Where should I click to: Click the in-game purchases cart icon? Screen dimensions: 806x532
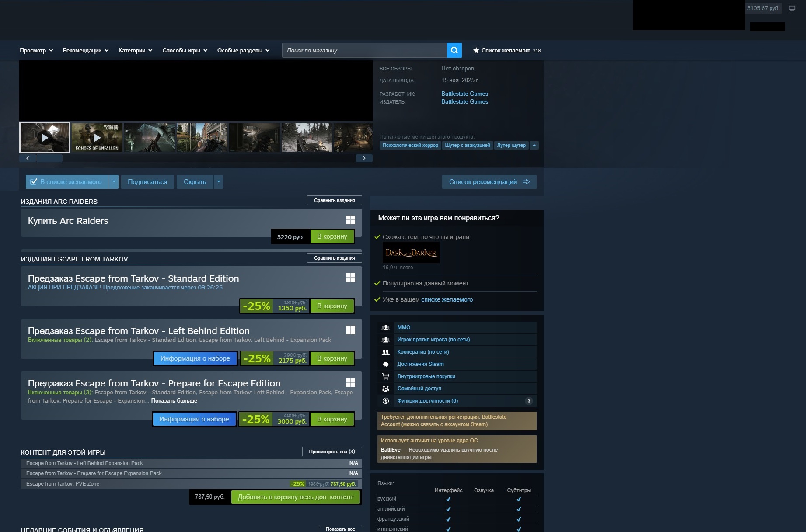click(x=386, y=376)
